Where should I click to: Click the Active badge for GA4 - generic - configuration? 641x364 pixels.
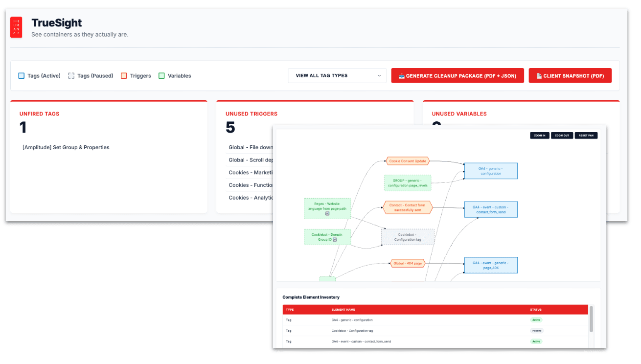[536, 320]
